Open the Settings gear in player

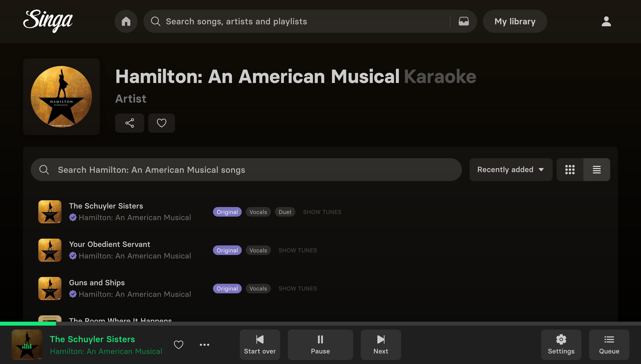(561, 344)
